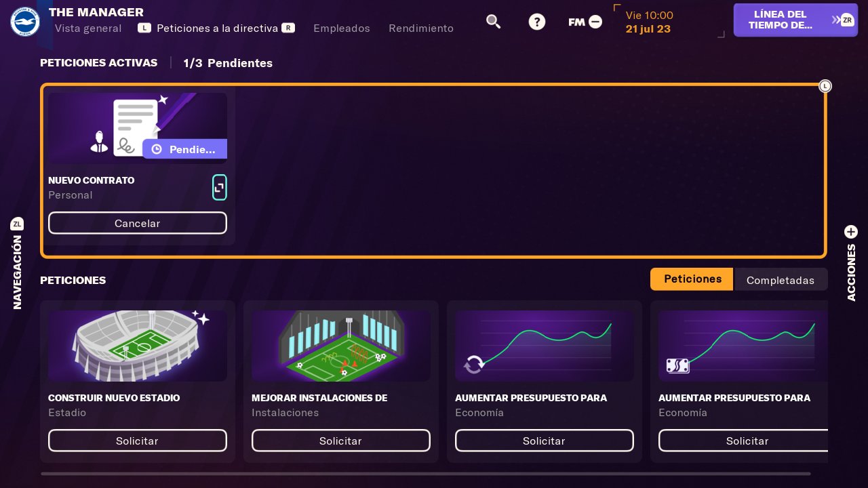Open the help question mark icon

tap(537, 22)
